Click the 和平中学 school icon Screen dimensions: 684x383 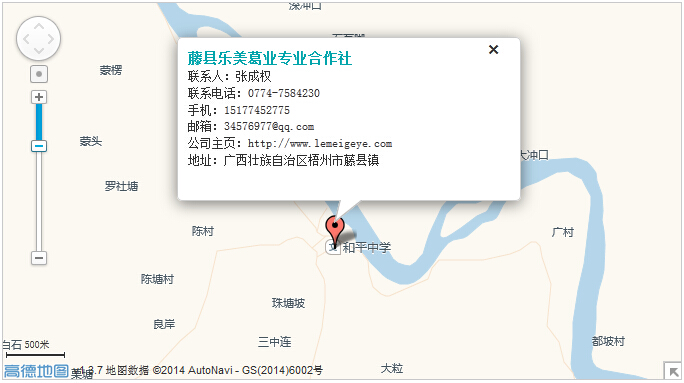pos(333,248)
